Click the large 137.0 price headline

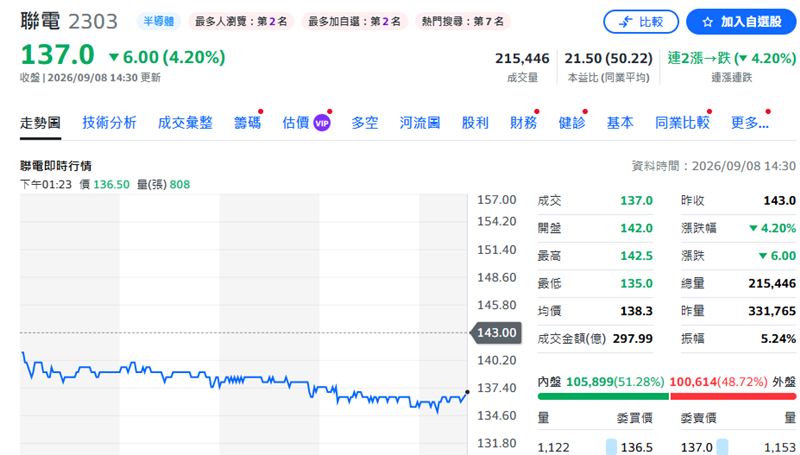pyautogui.click(x=58, y=55)
